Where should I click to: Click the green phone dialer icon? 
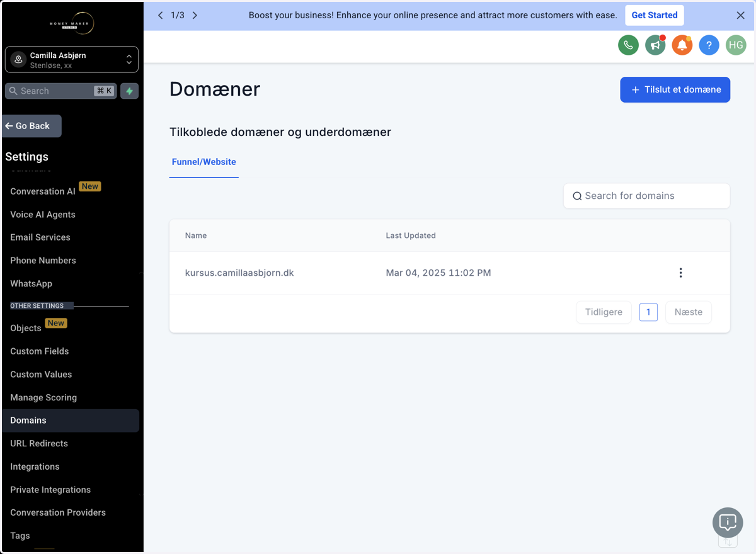(x=628, y=45)
